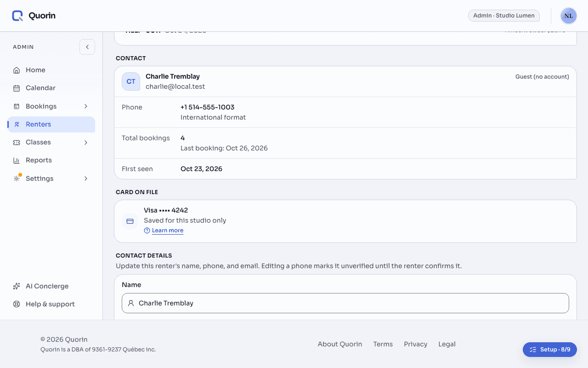This screenshot has height=368, width=588.
Task: Click the International format note
Action: tap(213, 117)
